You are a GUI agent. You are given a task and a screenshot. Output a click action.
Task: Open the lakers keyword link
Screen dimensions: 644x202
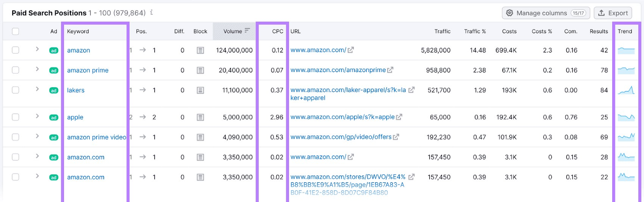tap(76, 91)
